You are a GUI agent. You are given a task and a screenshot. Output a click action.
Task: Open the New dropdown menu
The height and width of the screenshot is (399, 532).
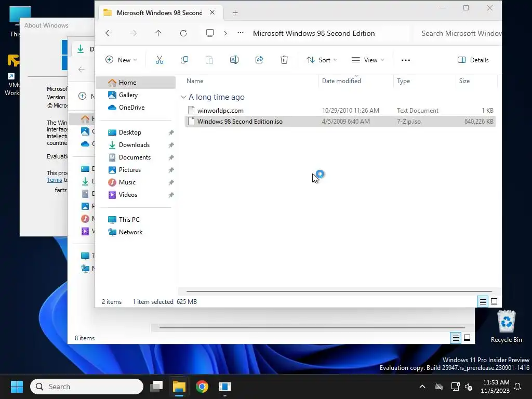121,60
